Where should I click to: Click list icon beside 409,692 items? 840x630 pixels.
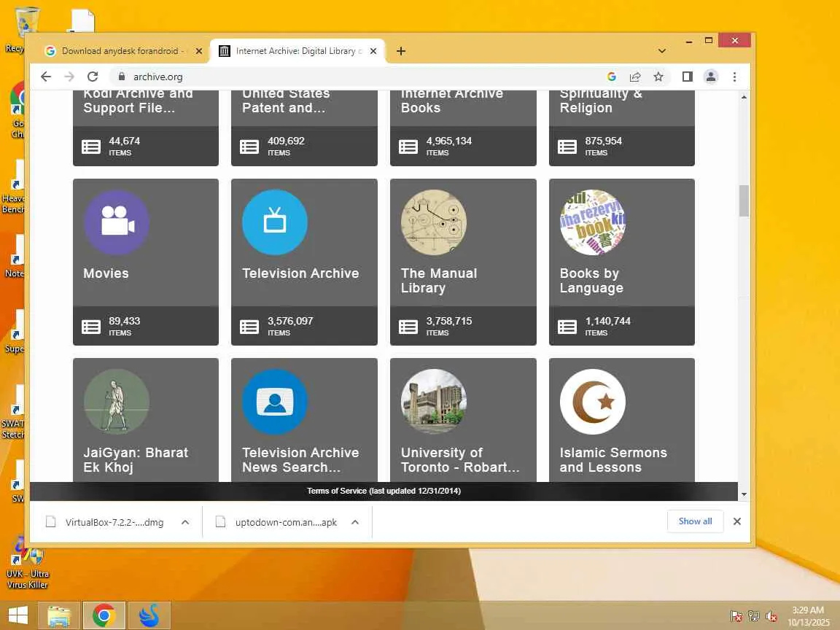(249, 147)
